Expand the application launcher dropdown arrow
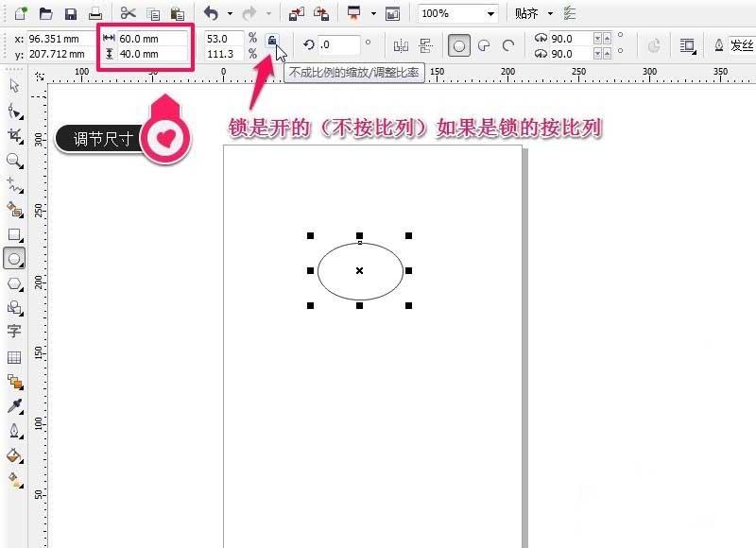The width and height of the screenshot is (756, 548). (373, 13)
